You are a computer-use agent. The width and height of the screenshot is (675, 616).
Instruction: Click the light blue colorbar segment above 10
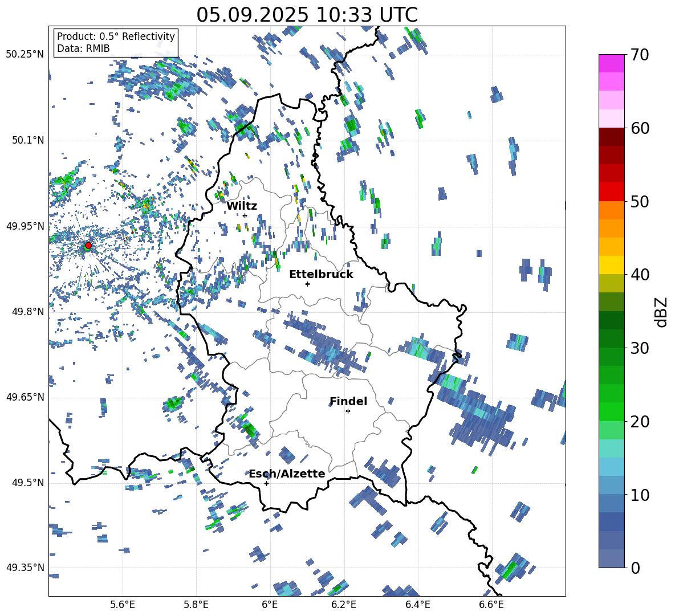(611, 485)
